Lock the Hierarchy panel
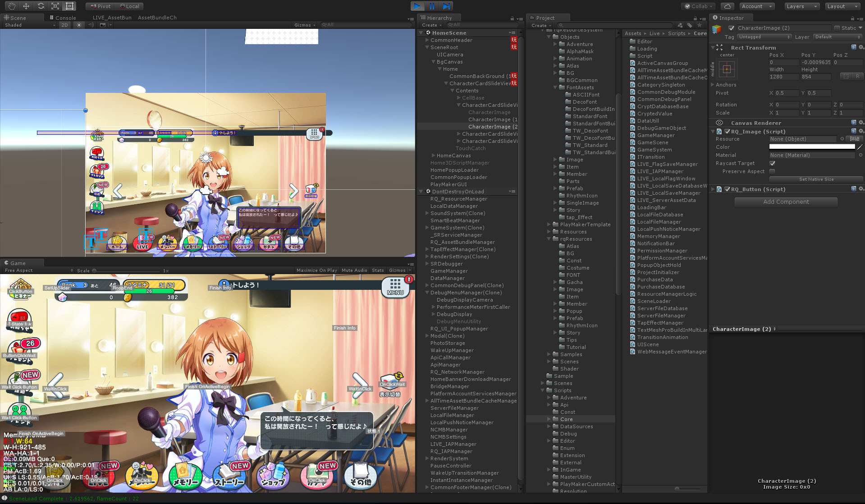This screenshot has height=504, width=865. pyautogui.click(x=512, y=18)
